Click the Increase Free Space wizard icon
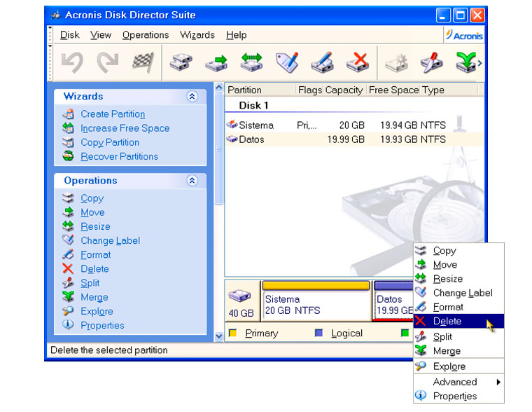Viewport: 532px width, 412px height. point(68,128)
